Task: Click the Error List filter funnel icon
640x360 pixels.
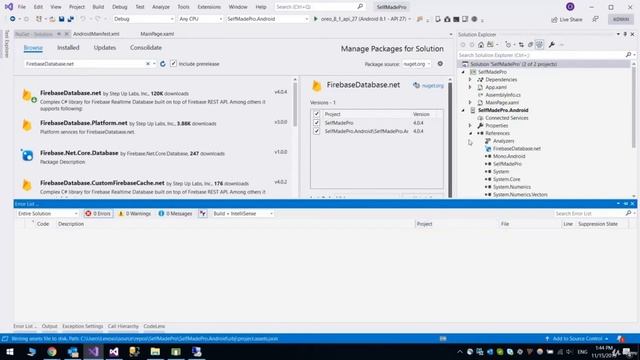Action: pyautogui.click(x=203, y=213)
